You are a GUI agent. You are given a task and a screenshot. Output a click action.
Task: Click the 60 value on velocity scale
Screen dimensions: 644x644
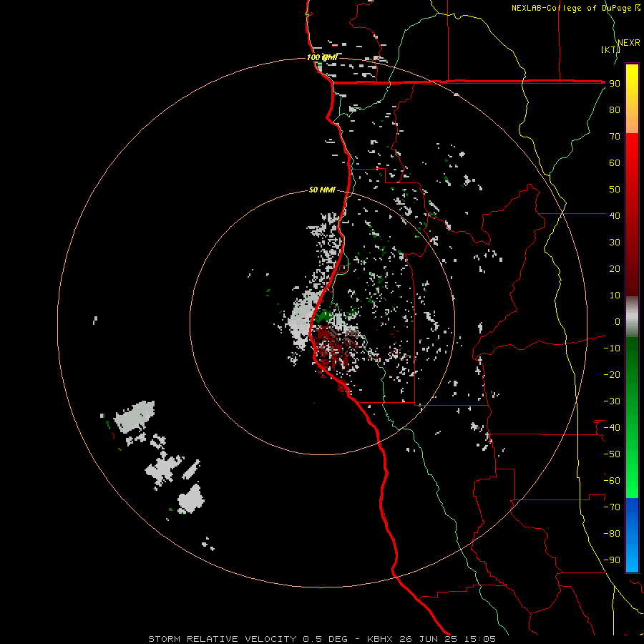[615, 162]
